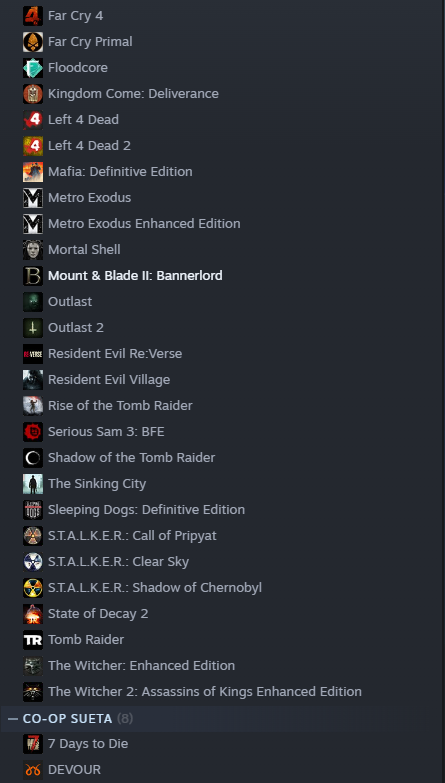
Task: Click the Far Cry 4 game icon
Action: pos(33,15)
